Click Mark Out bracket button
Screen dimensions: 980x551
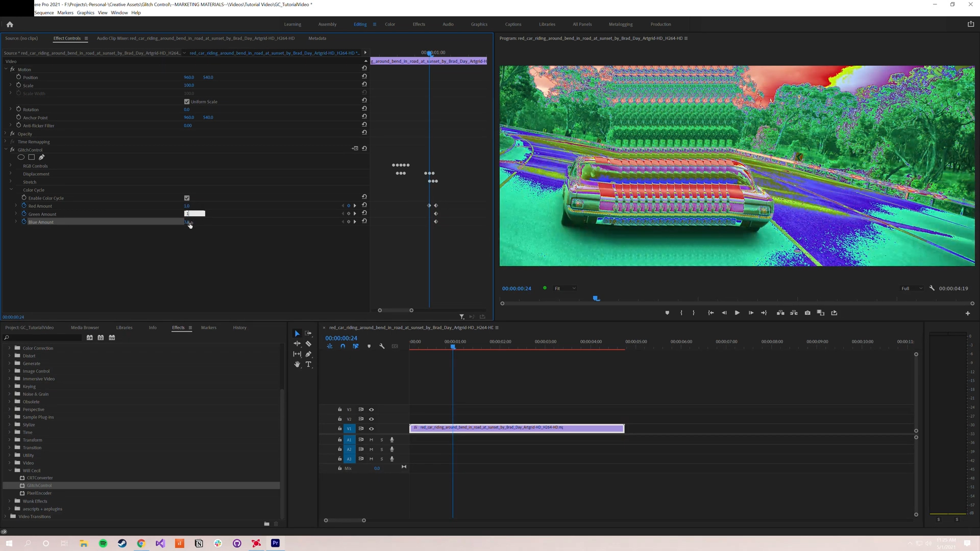coord(693,313)
